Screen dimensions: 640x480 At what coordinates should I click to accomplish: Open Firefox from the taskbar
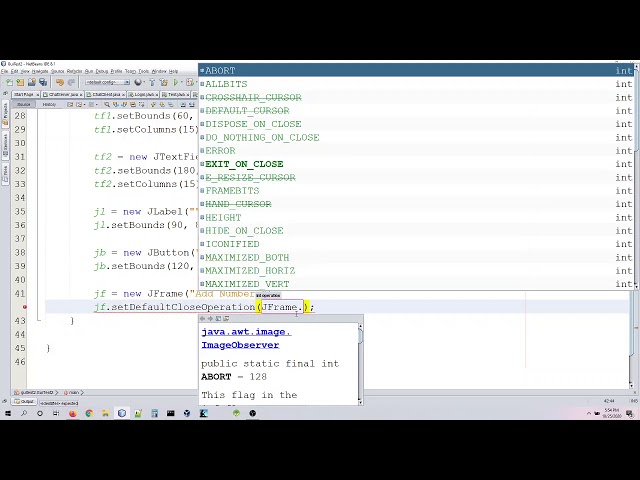click(73, 413)
